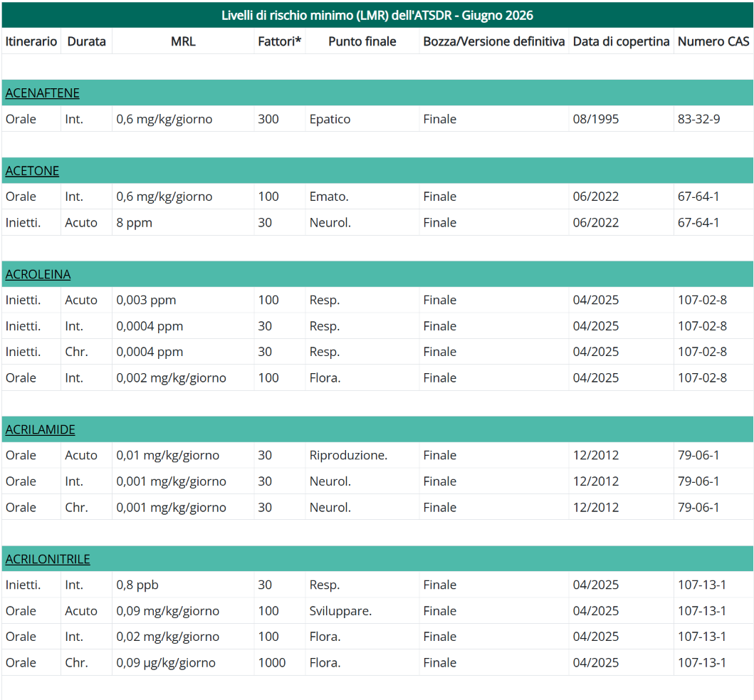Click the Riproduzione. endpoint cell
The width and height of the screenshot is (754, 700).
[348, 455]
